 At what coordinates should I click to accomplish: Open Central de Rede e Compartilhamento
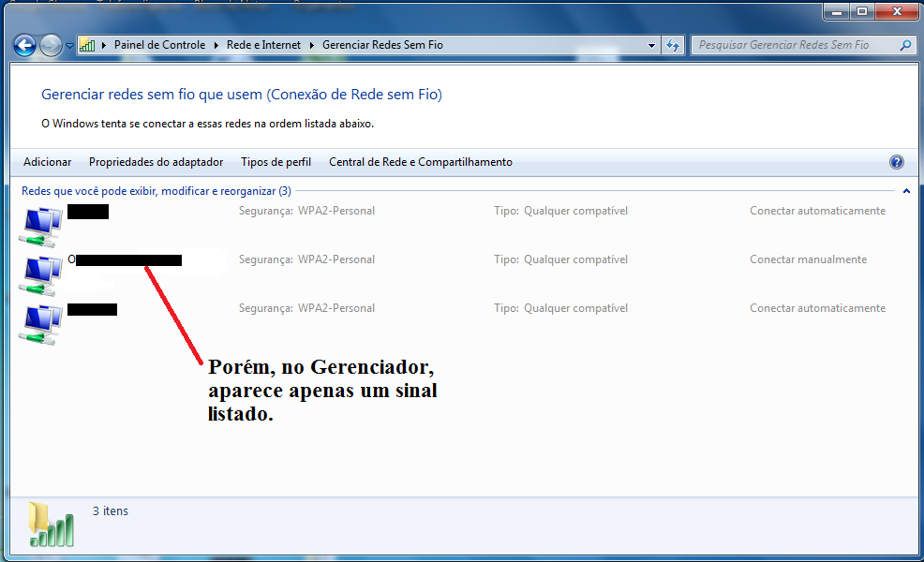[421, 162]
